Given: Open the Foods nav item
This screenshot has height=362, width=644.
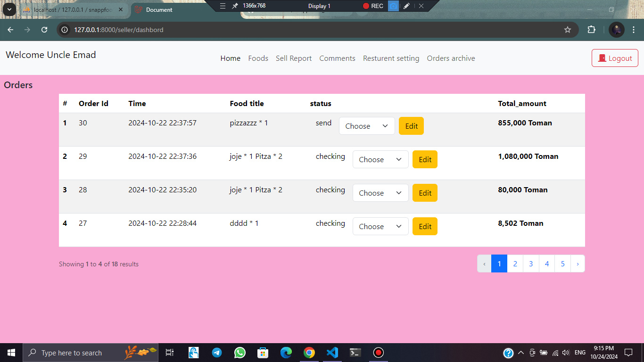Looking at the screenshot, I should (258, 58).
